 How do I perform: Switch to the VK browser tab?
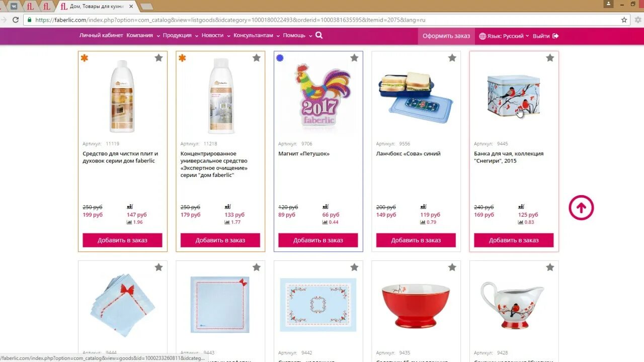tap(14, 6)
